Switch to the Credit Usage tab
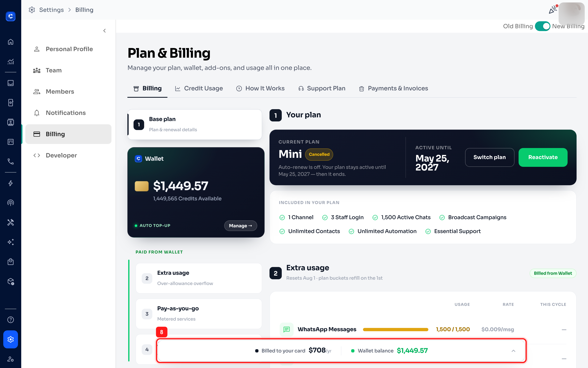The image size is (588, 368). point(199,88)
